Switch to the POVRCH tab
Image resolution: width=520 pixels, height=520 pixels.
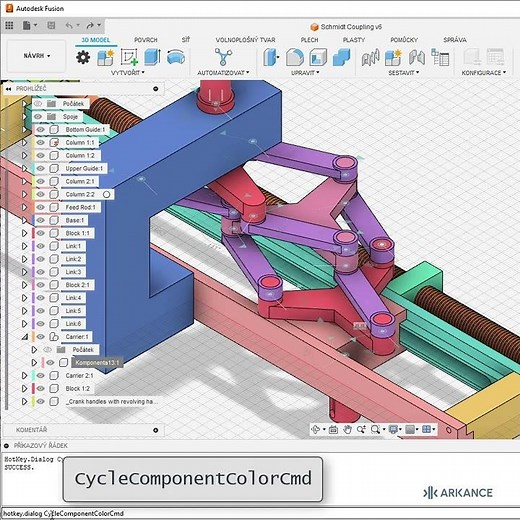[x=146, y=40]
